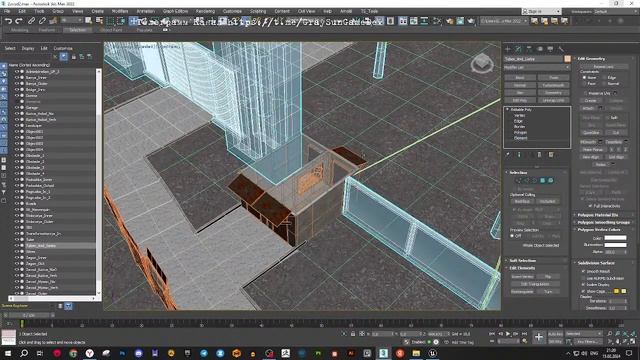Open Configure Modifier Sets icon
This screenshot has height=360, width=640.
coord(551,155)
